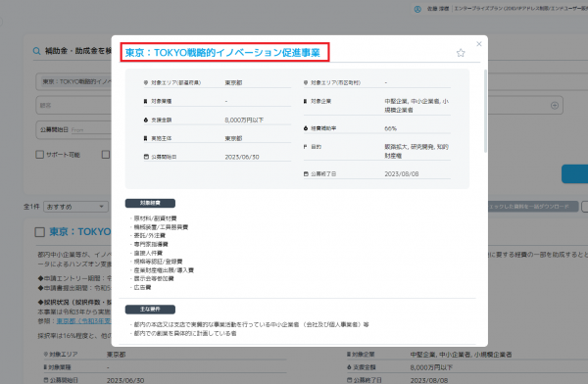Click the money bag icon beside 支援金額 in dialog
Image resolution: width=588 pixels, height=384 pixels.
tap(146, 120)
